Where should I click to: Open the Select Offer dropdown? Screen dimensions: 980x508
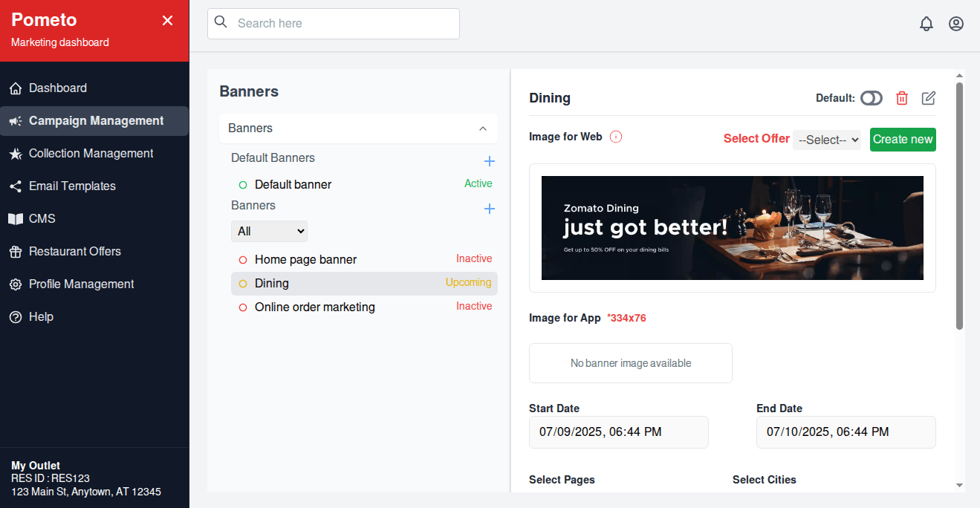[826, 139]
